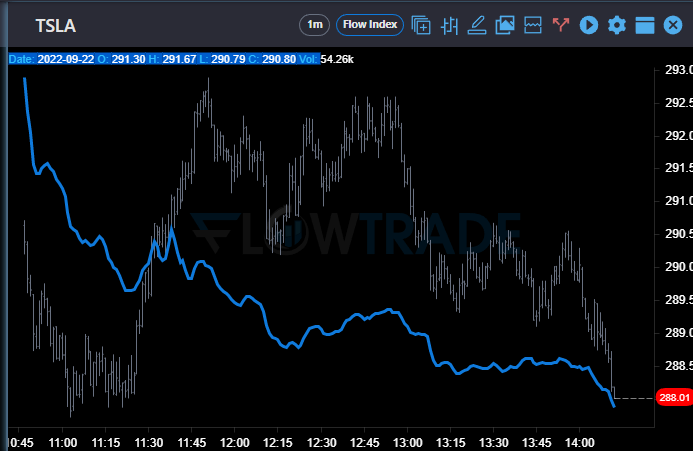Click the 14:00 time axis label

click(580, 443)
